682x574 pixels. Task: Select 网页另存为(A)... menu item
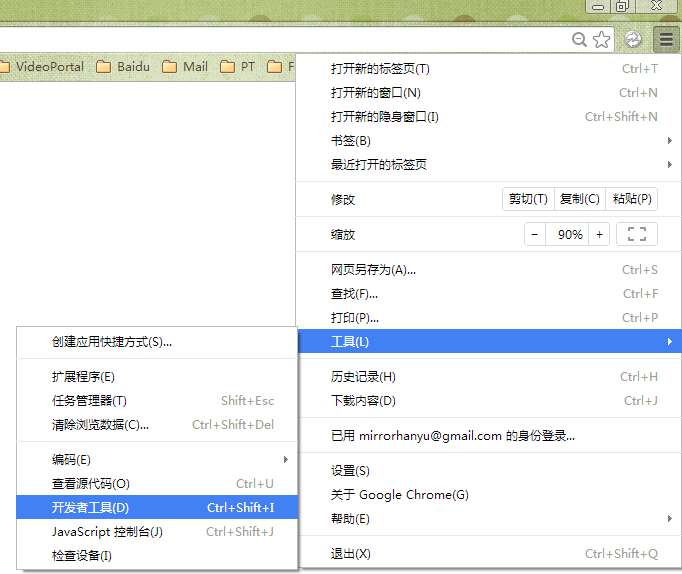tap(489, 270)
